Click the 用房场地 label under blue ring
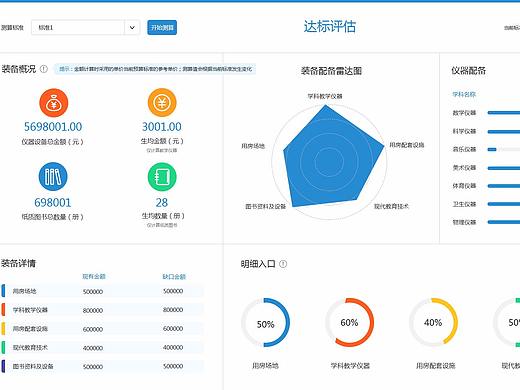Image resolution: width=520 pixels, height=390 pixels. (x=265, y=366)
